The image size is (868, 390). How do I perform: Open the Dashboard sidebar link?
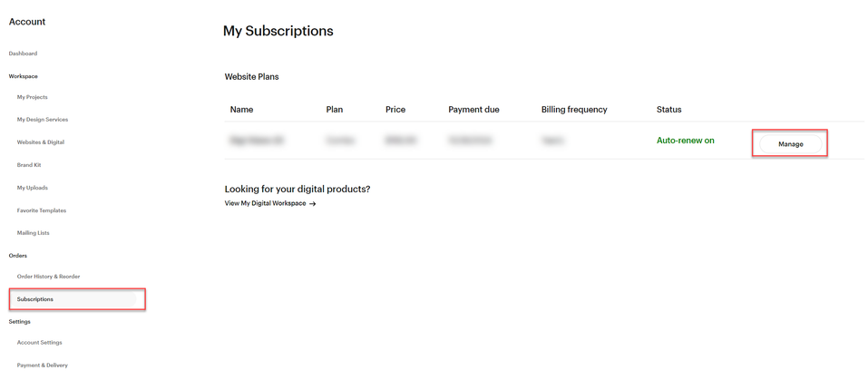[x=24, y=54]
